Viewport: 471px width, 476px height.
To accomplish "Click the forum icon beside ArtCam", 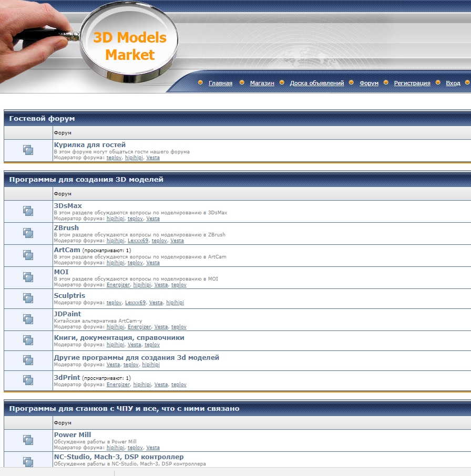I will 28,255.
